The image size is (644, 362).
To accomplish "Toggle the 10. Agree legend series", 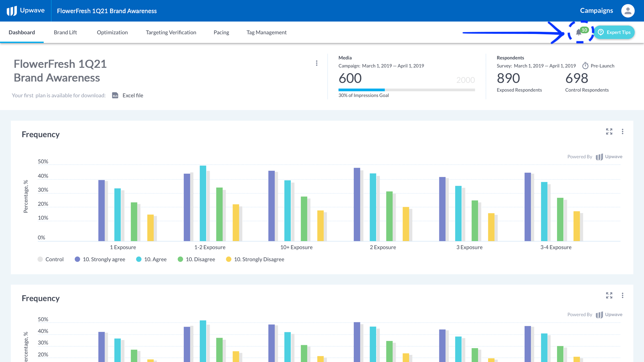I will pos(151,259).
